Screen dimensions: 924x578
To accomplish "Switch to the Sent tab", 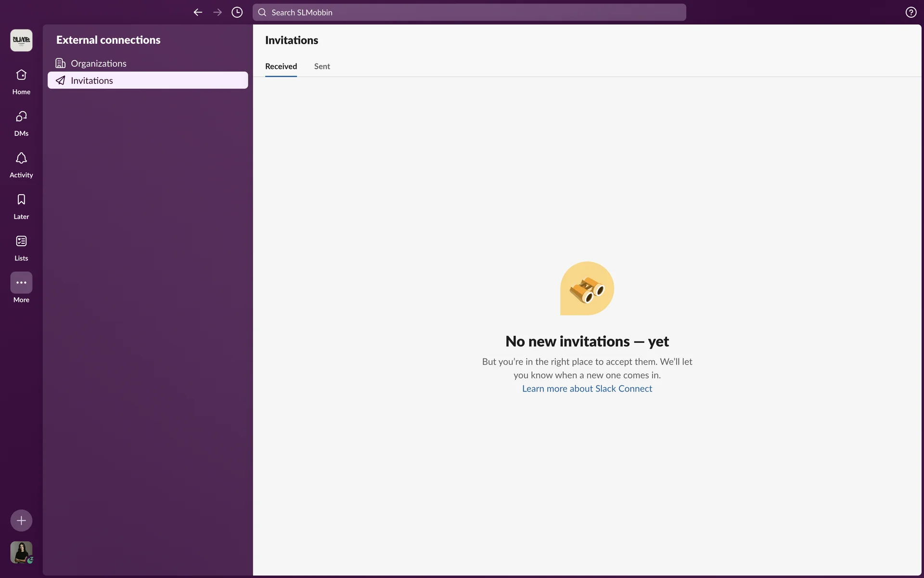I will (322, 66).
